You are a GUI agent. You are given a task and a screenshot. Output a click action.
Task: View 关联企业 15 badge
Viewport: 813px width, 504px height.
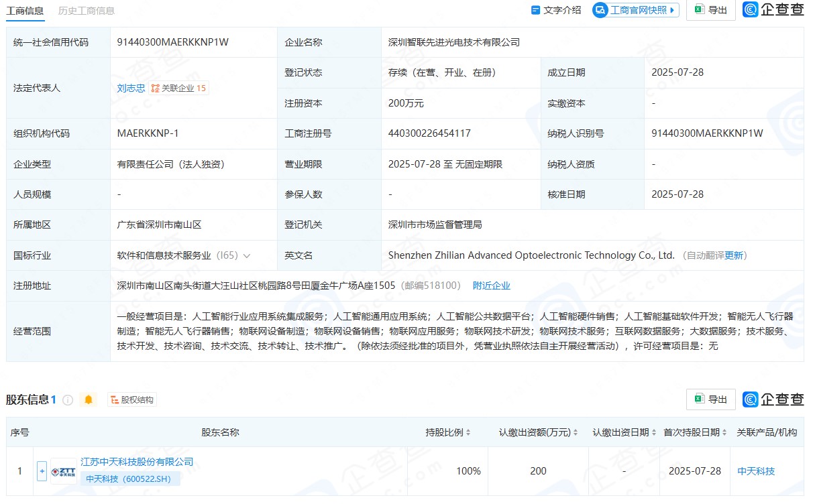click(x=178, y=88)
